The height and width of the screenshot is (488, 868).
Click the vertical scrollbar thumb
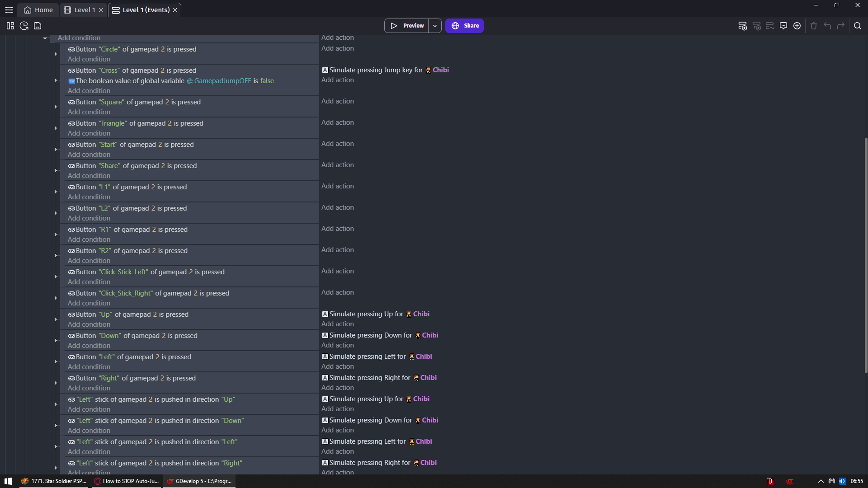coord(866,255)
